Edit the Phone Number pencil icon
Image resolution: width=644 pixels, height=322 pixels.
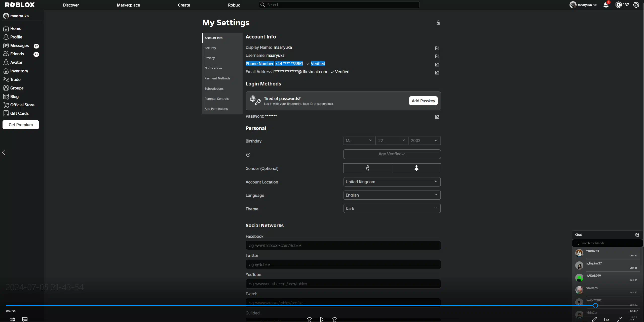pyautogui.click(x=437, y=65)
